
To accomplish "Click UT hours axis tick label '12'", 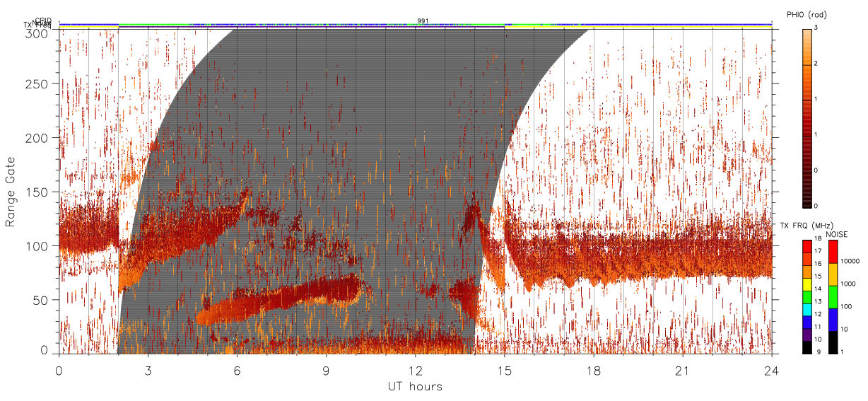I will tap(415, 371).
